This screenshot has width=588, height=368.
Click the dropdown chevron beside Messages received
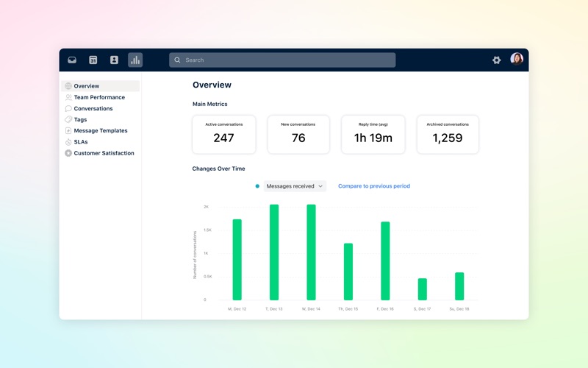coord(320,186)
